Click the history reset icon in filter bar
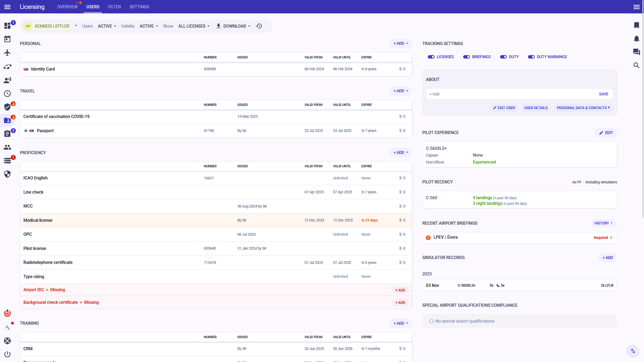Viewport: 644px width, 362px height. pyautogui.click(x=259, y=26)
